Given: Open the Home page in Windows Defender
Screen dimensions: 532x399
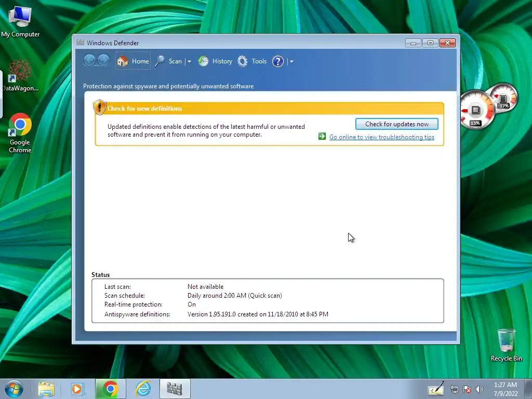Looking at the screenshot, I should click(x=133, y=61).
